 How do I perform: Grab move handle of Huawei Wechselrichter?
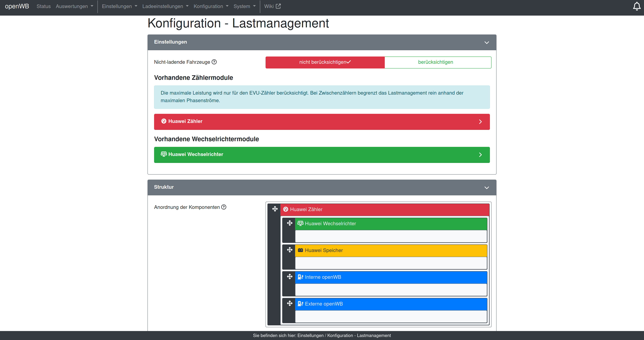[289, 223]
